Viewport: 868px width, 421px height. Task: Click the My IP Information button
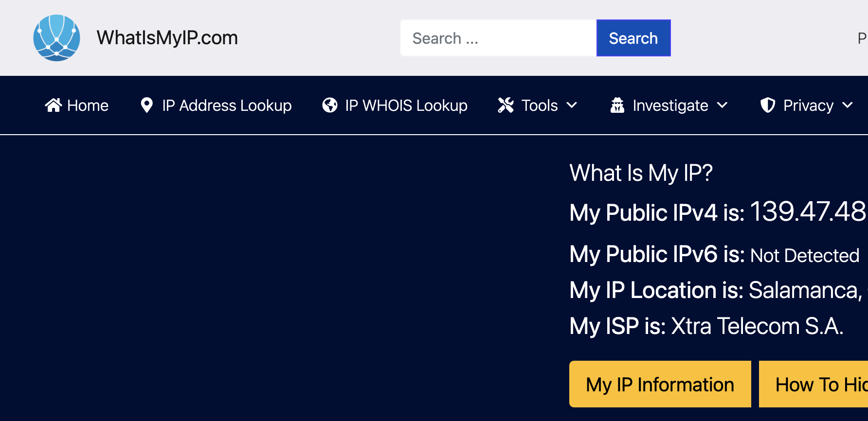point(660,384)
